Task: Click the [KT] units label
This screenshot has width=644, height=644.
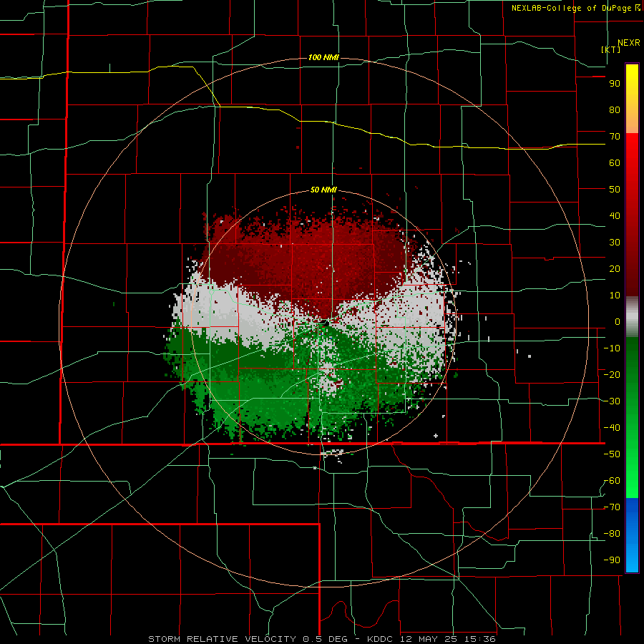Action: (x=611, y=49)
